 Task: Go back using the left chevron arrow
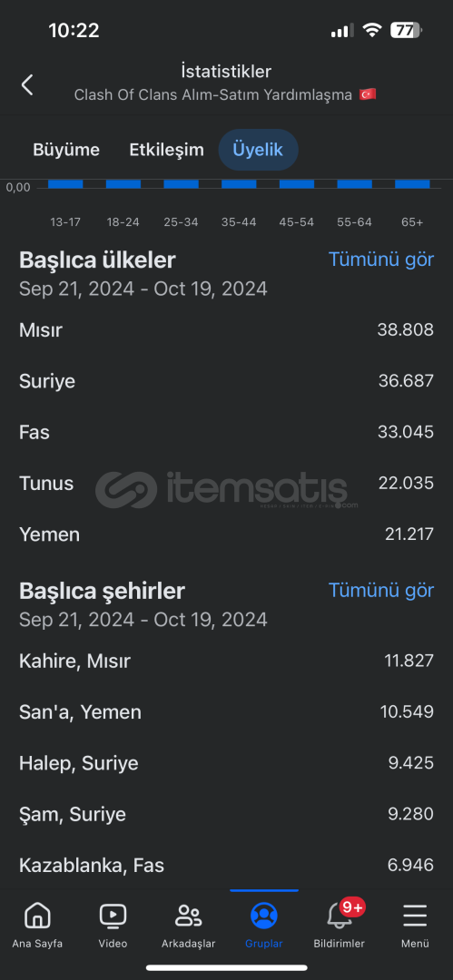[27, 84]
